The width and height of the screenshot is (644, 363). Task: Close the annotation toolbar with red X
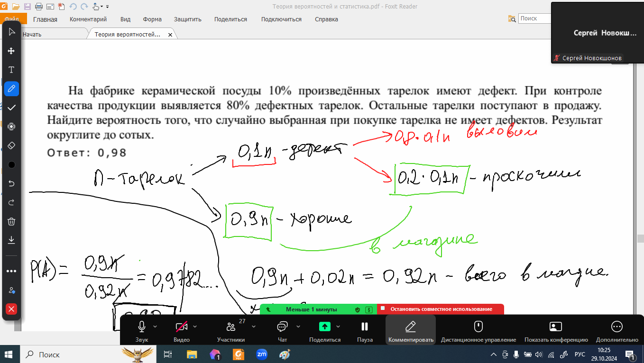11,309
